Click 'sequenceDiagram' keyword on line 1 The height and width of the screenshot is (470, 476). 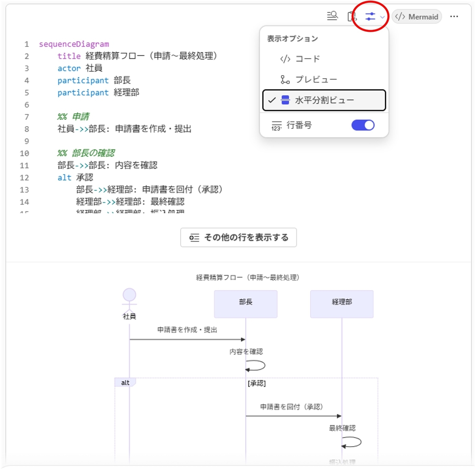(74, 44)
